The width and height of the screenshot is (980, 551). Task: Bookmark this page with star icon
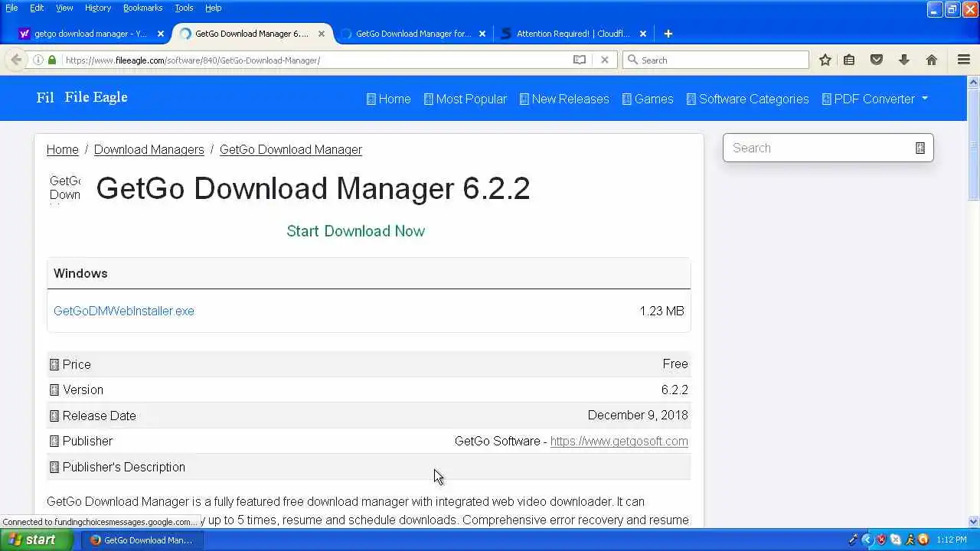click(825, 60)
